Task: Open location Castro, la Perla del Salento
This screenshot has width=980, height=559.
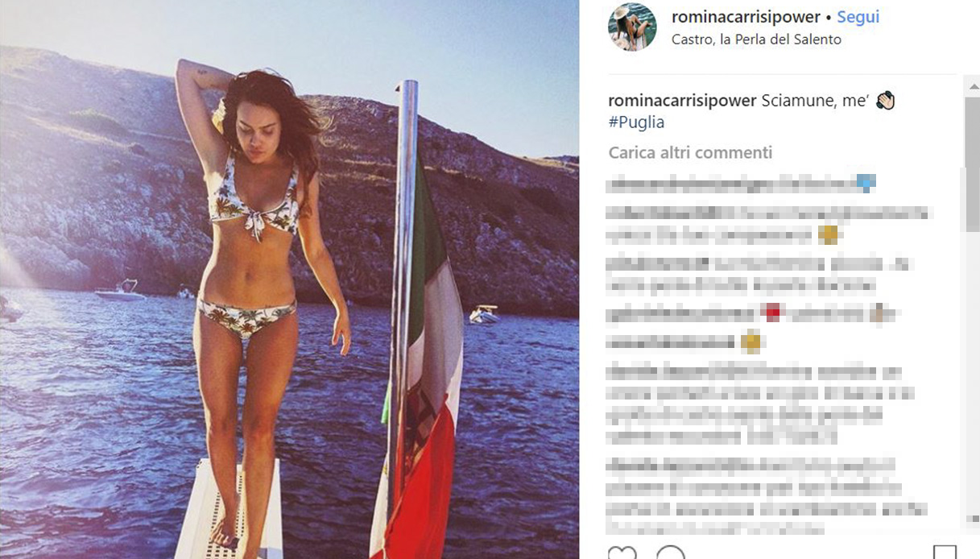Action: coord(756,39)
